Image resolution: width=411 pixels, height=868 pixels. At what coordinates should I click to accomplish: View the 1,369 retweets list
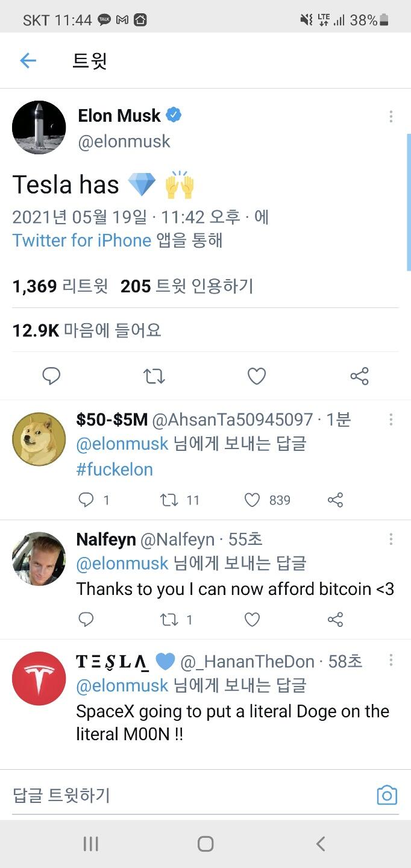tap(60, 286)
